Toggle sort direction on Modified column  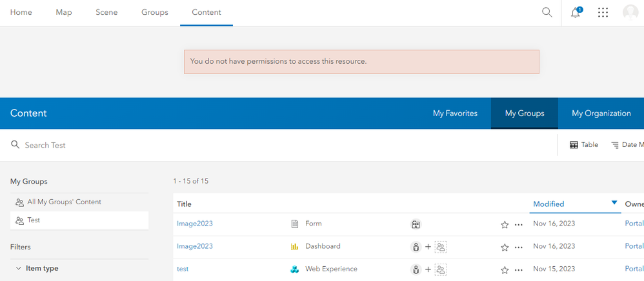point(614,203)
